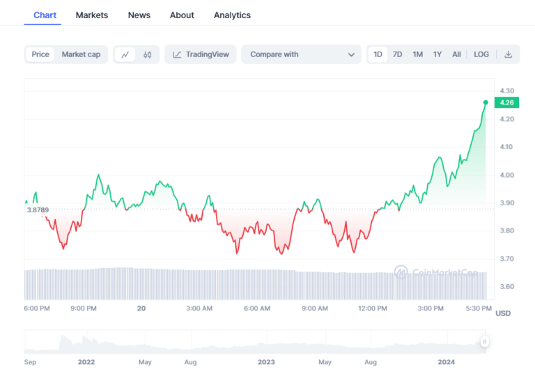The height and width of the screenshot is (392, 535).
Task: Switch to line chart view icon
Action: click(x=125, y=54)
